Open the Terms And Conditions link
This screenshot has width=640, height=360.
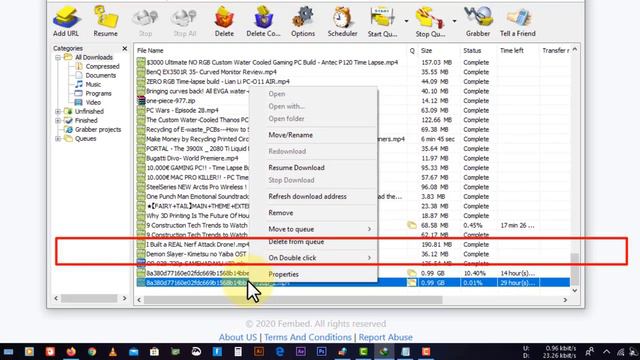308,338
